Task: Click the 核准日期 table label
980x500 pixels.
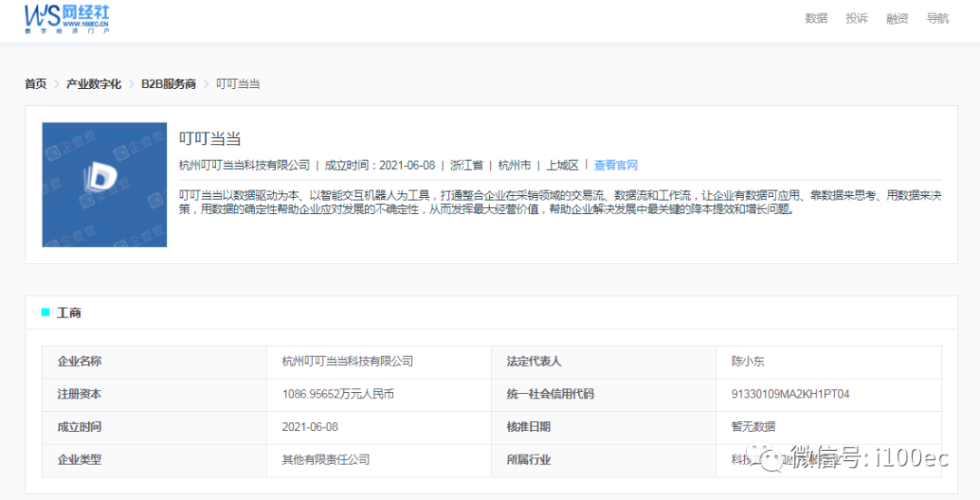Action: [529, 426]
